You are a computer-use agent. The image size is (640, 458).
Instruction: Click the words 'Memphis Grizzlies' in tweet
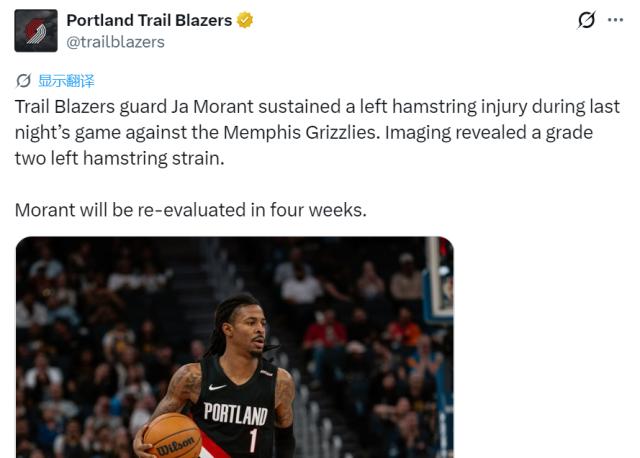[x=300, y=132]
